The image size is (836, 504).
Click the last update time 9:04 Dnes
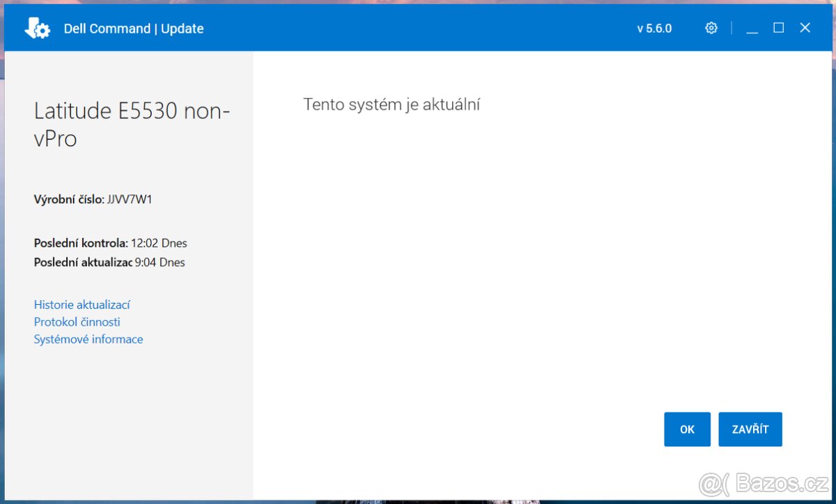point(160,262)
